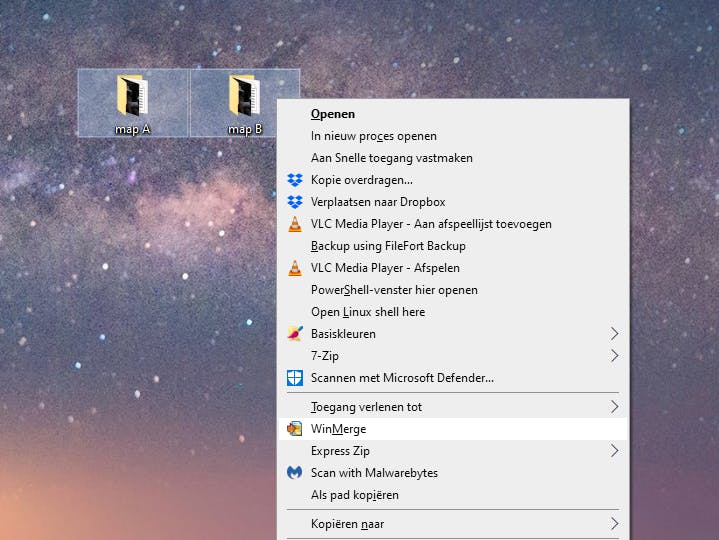719x540 pixels.
Task: Click the map A folder name label
Action: (133, 129)
